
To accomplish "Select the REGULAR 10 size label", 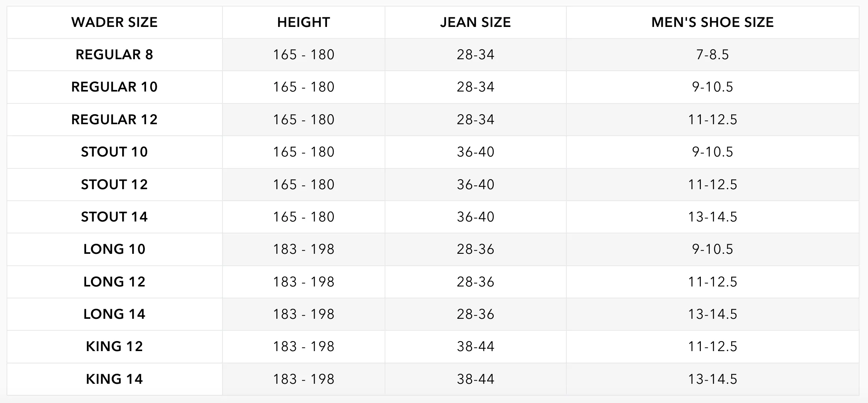I will click(115, 87).
